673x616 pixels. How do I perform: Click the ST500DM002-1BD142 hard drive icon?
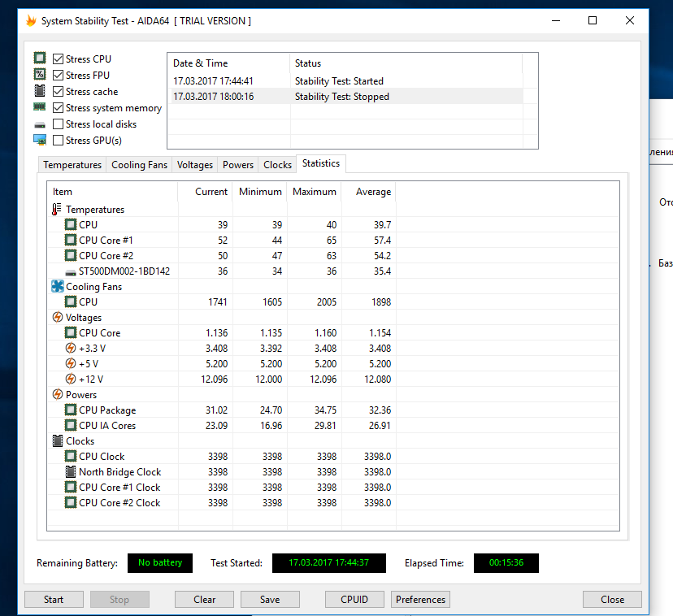click(71, 272)
